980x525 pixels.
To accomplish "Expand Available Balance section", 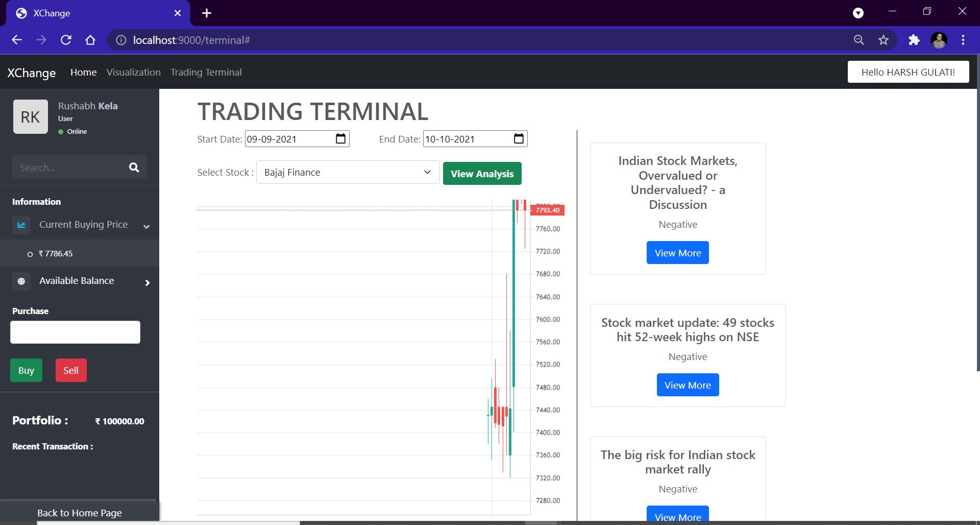I will click(148, 282).
